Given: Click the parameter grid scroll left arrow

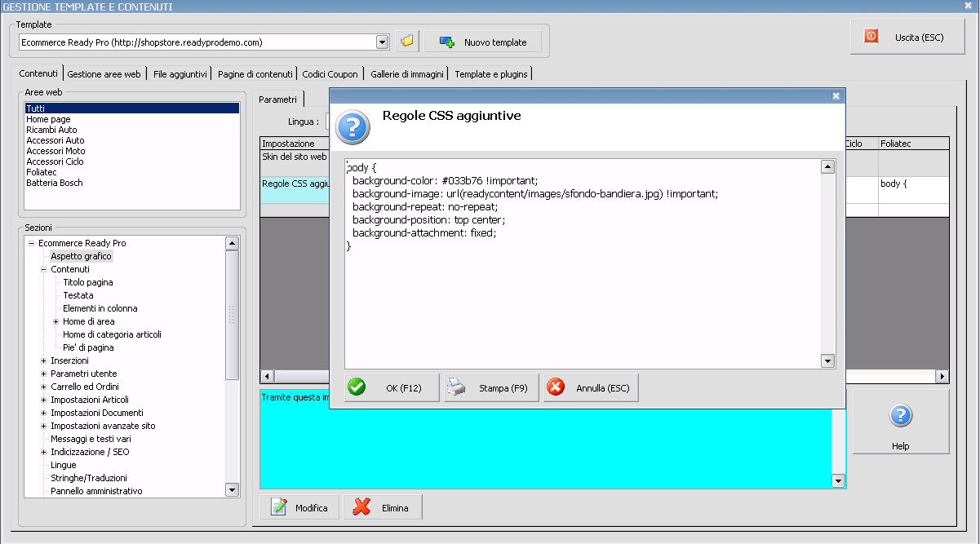Looking at the screenshot, I should point(267,376).
